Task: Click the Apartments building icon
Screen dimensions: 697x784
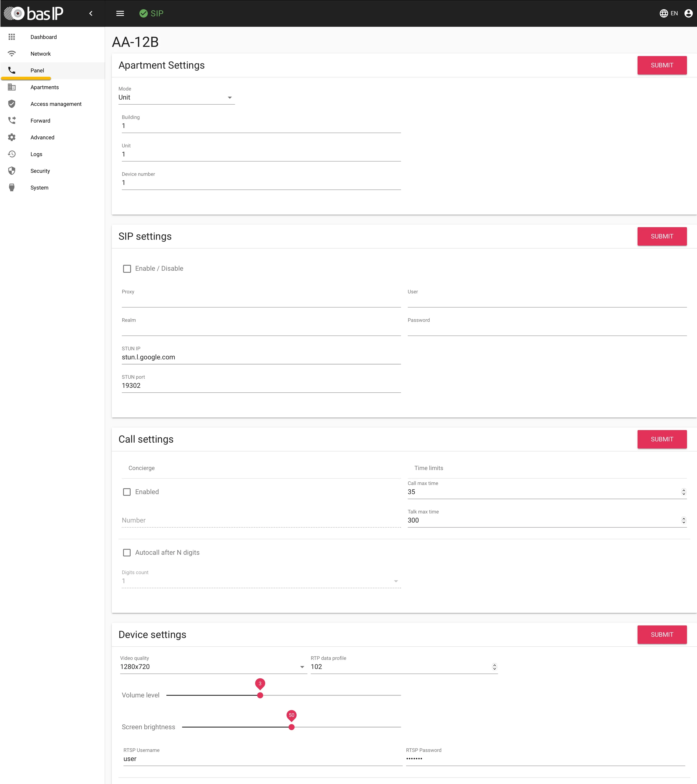Action: 12,87
